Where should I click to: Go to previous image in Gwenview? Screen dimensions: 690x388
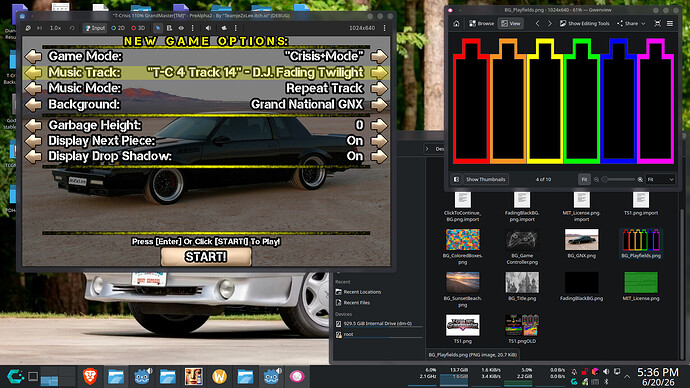pyautogui.click(x=537, y=23)
